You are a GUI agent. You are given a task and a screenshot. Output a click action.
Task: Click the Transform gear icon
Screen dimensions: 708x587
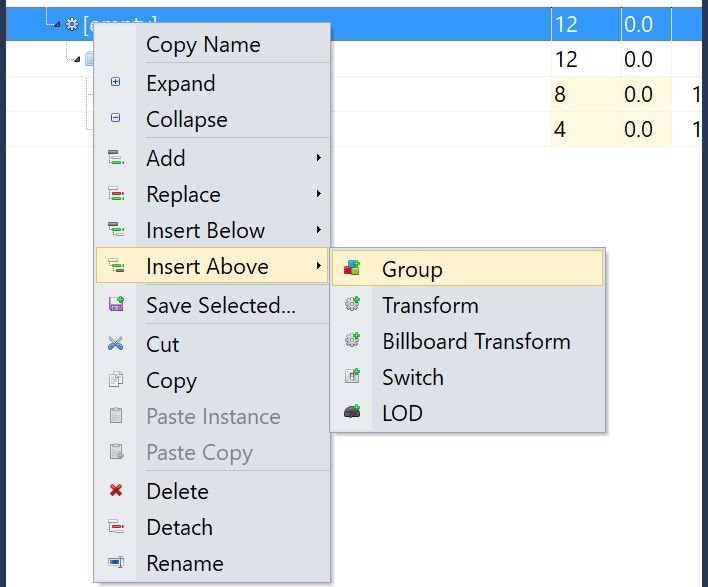pos(351,305)
